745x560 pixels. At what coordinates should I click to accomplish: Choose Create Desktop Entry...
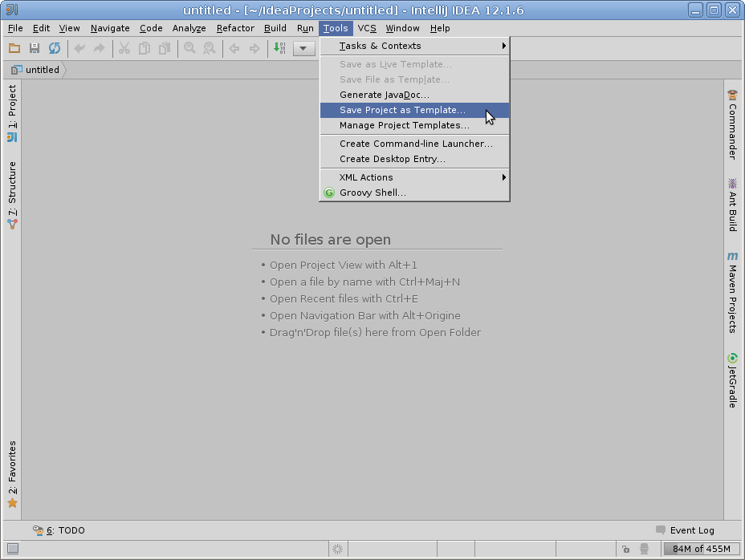coord(414,159)
